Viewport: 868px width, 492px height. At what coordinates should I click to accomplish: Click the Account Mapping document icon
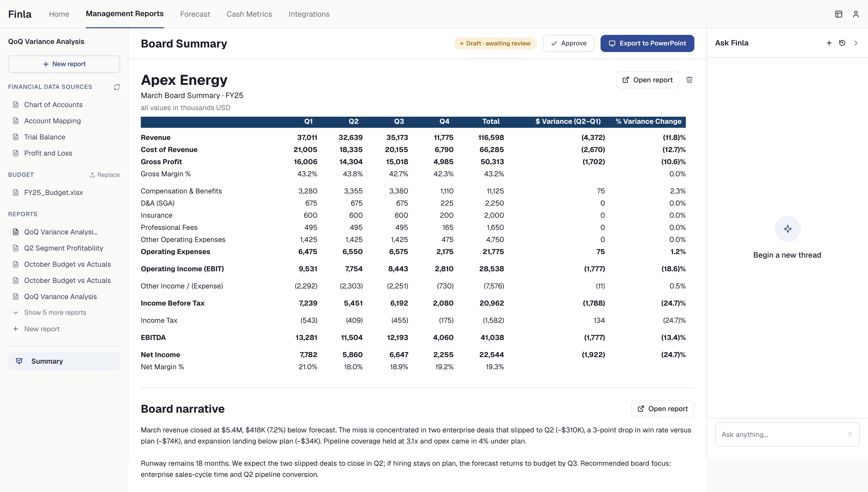pos(16,121)
